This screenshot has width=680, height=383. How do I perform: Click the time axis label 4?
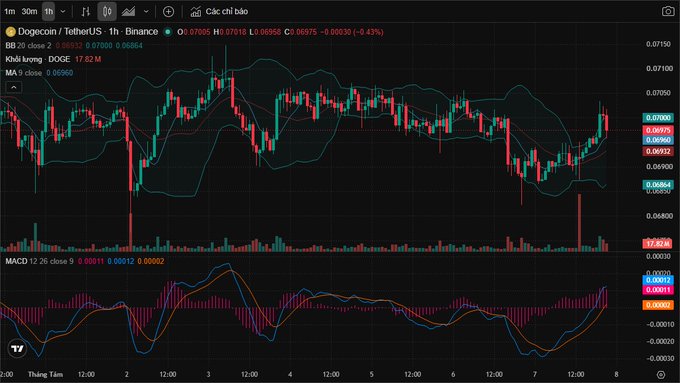290,374
